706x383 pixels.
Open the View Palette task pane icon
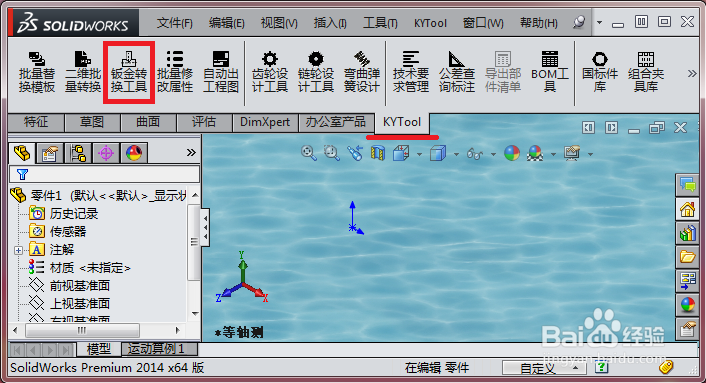point(687,281)
